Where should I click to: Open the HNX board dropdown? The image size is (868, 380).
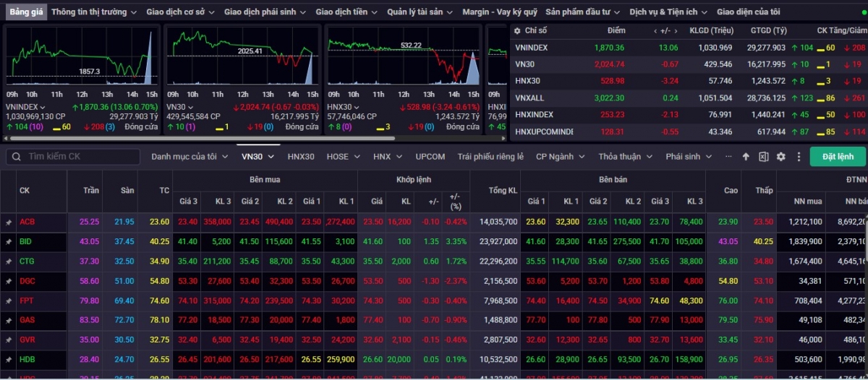[387, 157]
